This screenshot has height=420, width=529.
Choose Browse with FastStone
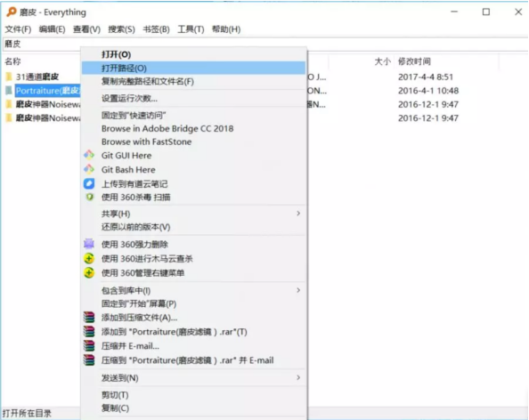pyautogui.click(x=193, y=141)
